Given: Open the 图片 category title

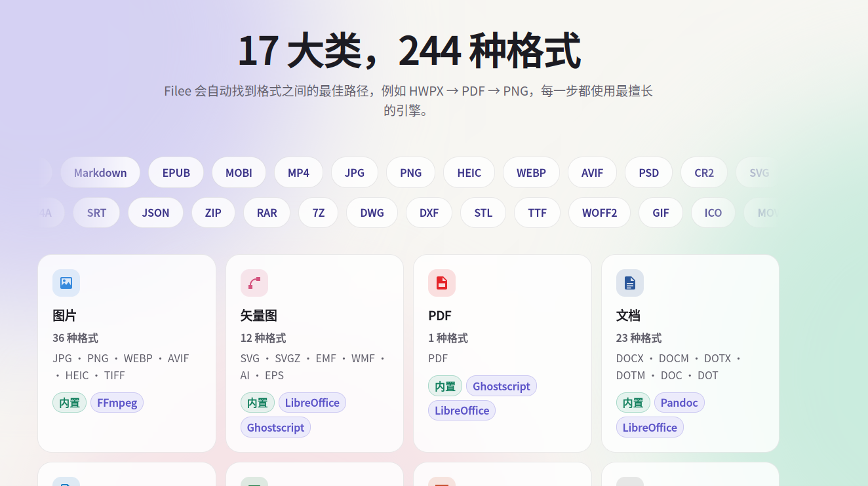Looking at the screenshot, I should click(64, 316).
